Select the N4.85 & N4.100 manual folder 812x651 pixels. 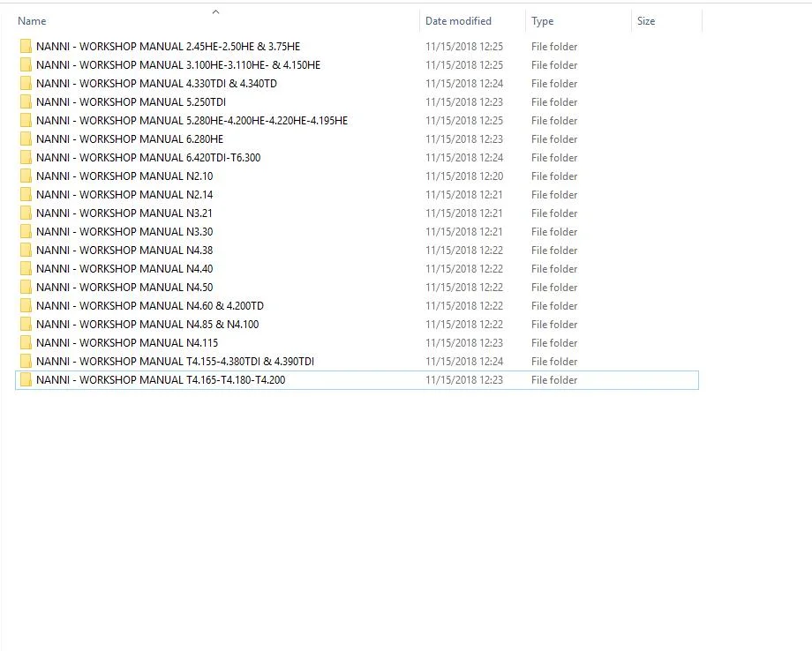[147, 325]
